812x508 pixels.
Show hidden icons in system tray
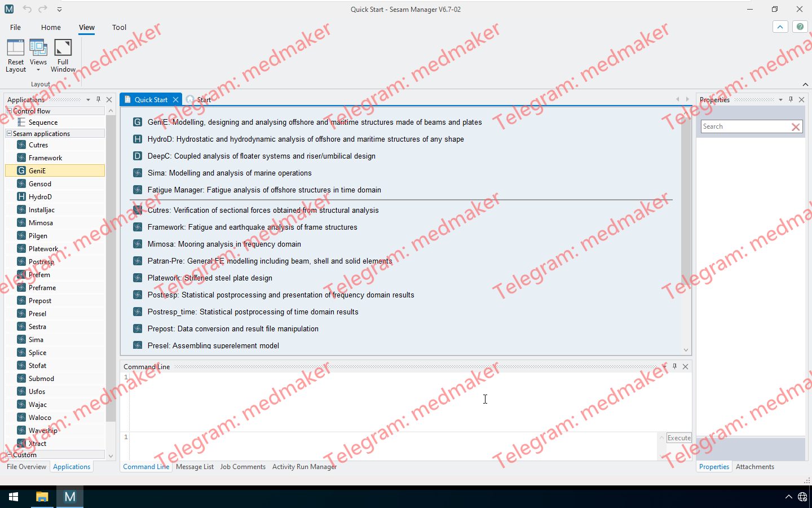coord(788,497)
